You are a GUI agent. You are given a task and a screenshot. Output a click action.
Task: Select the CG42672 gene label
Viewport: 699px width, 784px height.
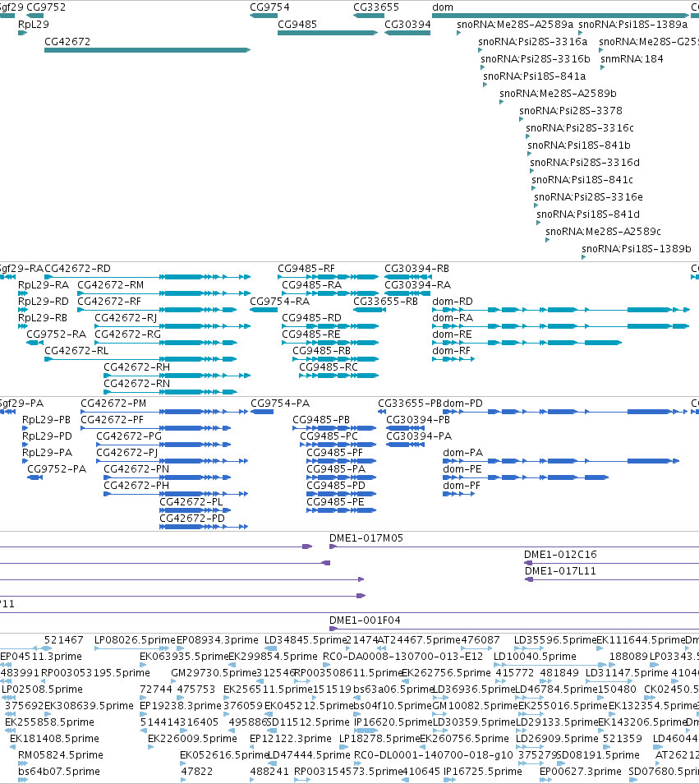[x=67, y=41]
